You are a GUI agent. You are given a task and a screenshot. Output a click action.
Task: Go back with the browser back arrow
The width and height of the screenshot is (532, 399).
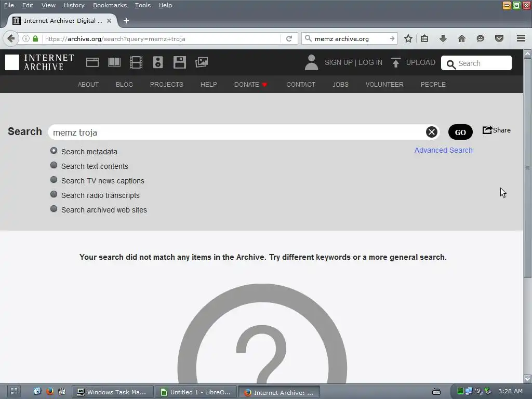(x=11, y=38)
